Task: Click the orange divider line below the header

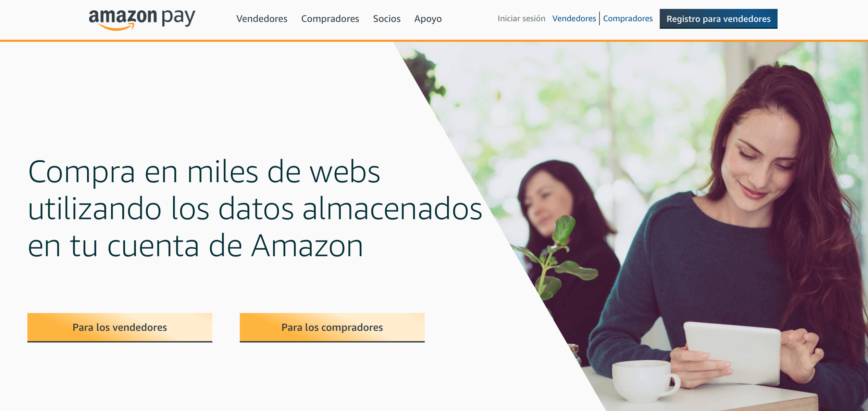Action: pos(434,41)
